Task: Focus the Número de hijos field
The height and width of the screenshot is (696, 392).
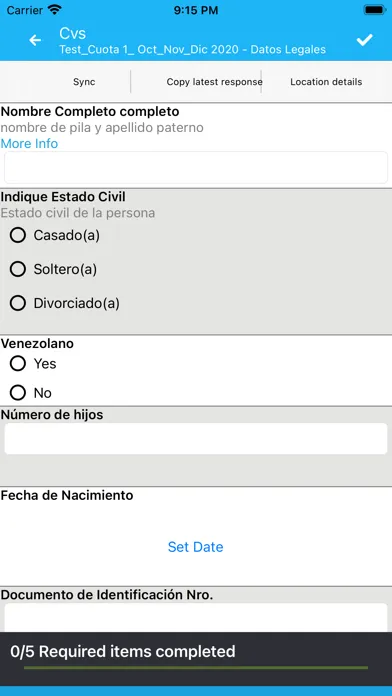Action: (196, 439)
